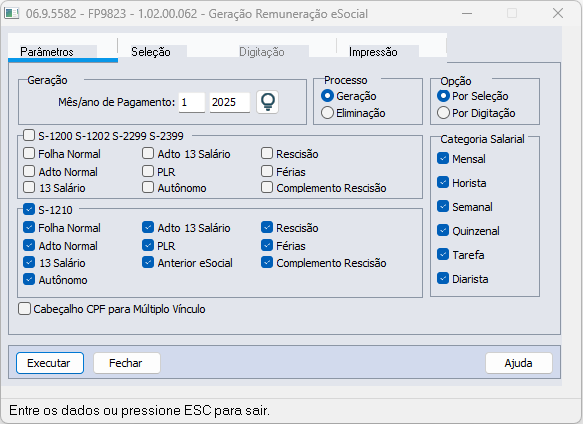Check 13 Salário in the S-1200 group

29,187
